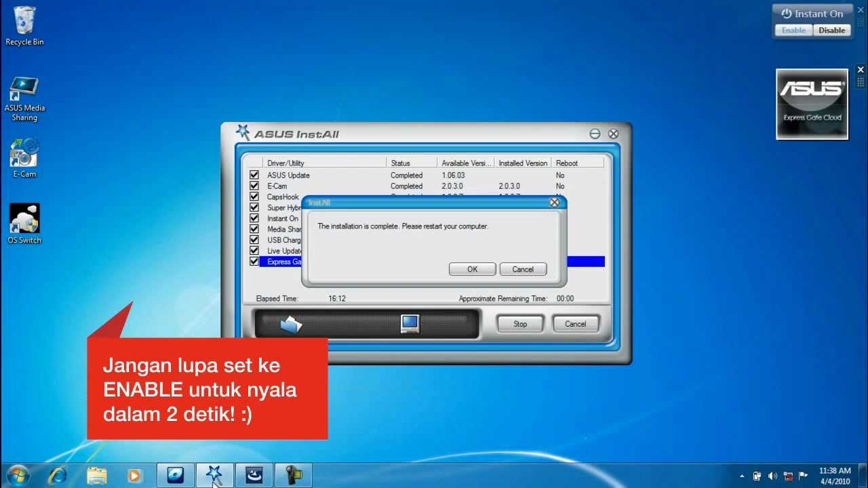
Task: Open the third running app taskbar icon
Action: 254,475
